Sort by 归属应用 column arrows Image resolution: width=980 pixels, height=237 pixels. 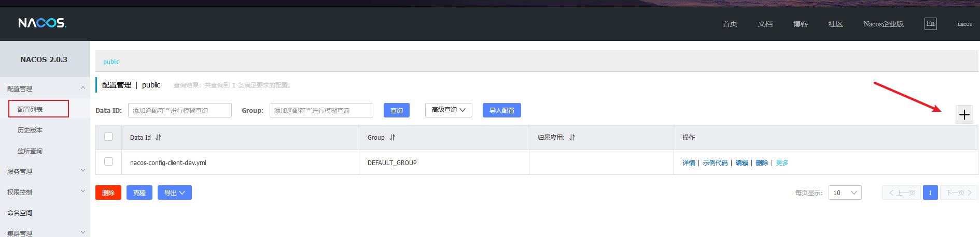[x=572, y=138]
